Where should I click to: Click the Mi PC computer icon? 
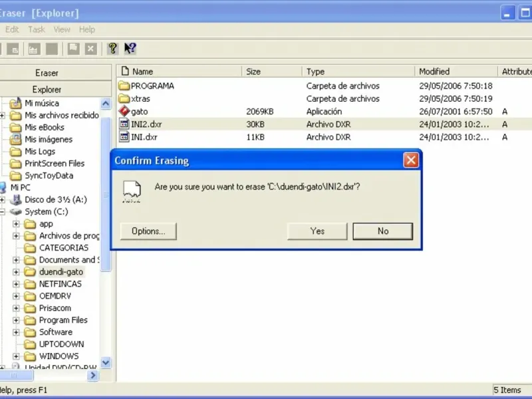point(3,188)
